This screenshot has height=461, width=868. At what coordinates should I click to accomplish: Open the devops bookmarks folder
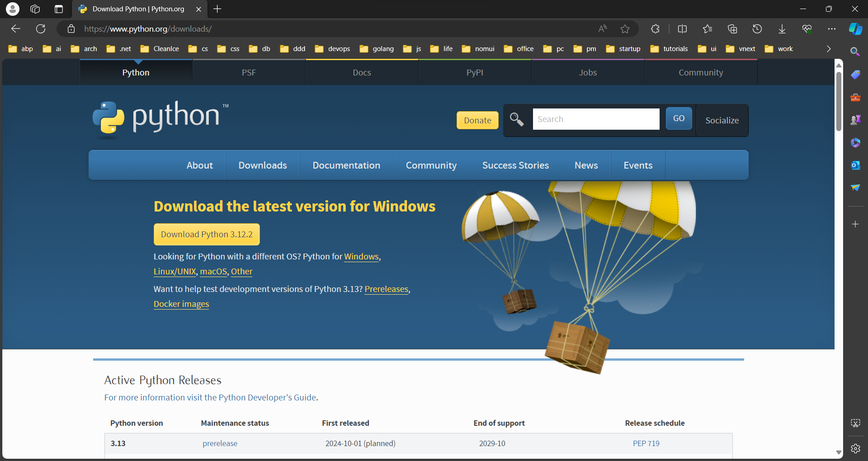(332, 49)
